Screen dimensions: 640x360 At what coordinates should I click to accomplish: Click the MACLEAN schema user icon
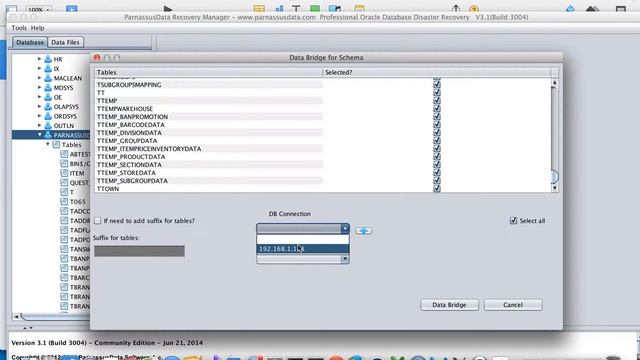point(48,78)
